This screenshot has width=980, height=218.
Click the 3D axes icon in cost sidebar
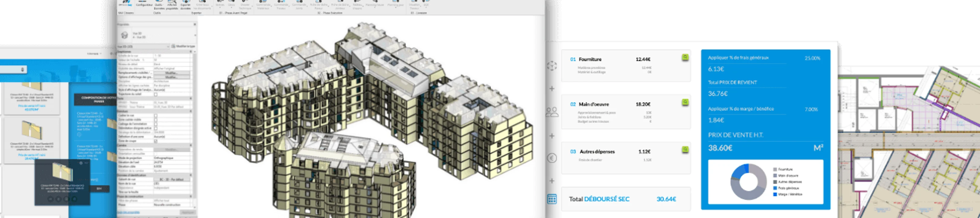pos(552,66)
